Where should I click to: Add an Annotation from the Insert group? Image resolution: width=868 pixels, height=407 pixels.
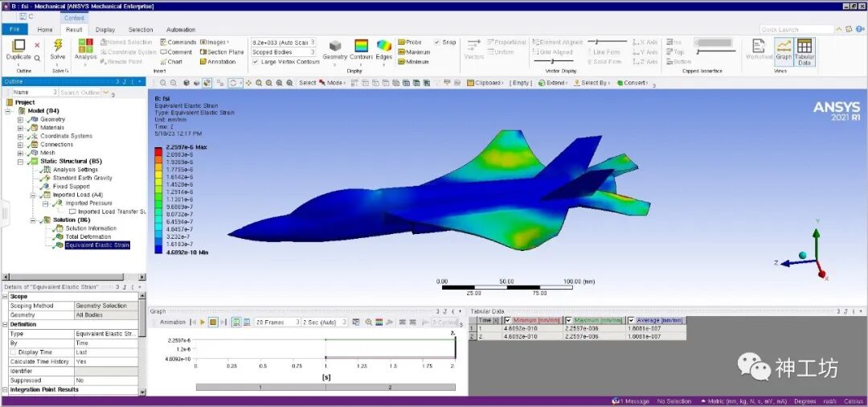[x=218, y=62]
